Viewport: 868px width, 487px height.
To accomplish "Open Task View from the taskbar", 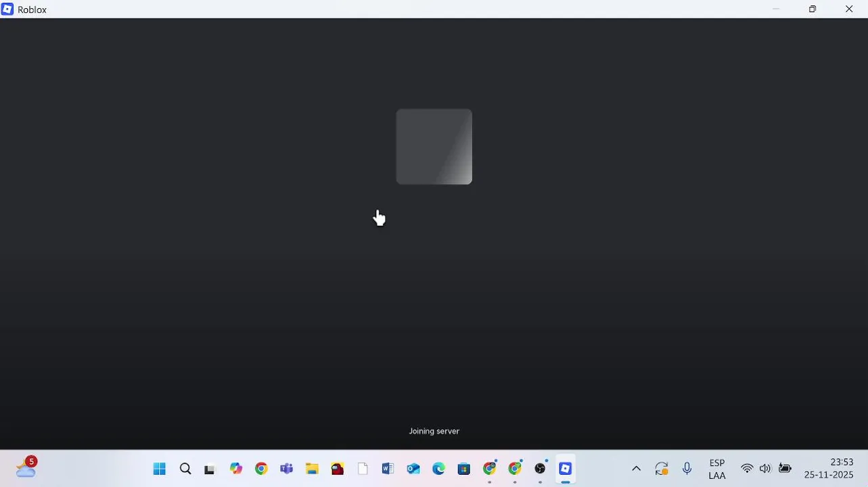I will (210, 469).
